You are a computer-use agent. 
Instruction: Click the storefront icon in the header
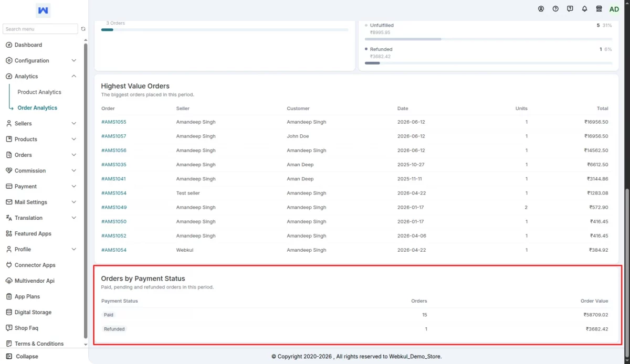pos(599,9)
